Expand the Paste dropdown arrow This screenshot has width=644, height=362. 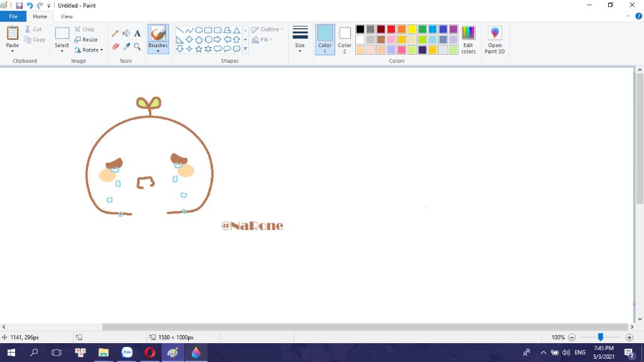point(13,52)
